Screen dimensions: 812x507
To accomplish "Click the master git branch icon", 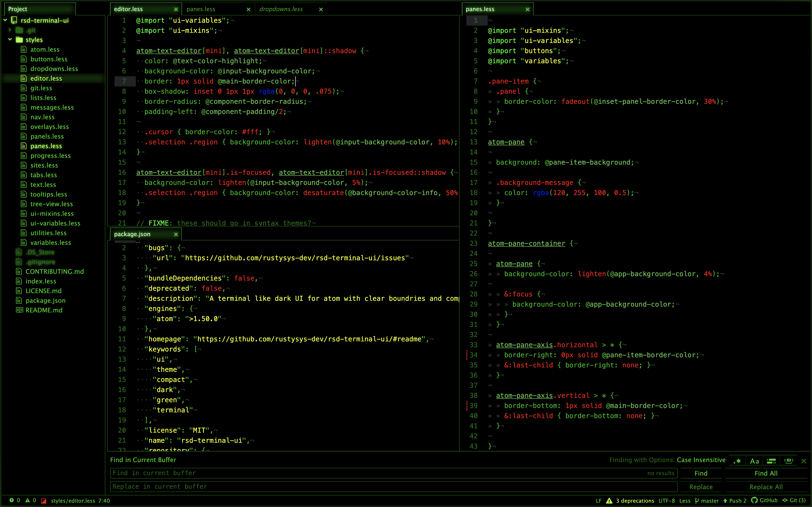I will click(697, 501).
